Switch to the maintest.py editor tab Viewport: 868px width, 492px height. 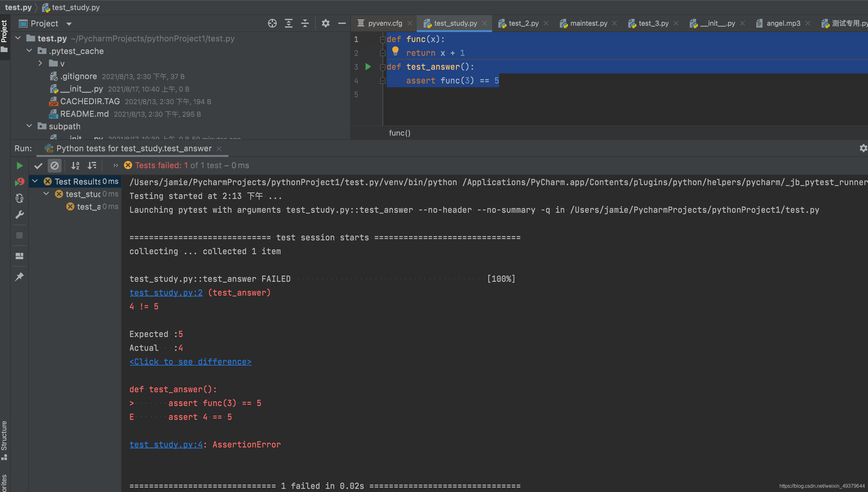[x=588, y=23]
